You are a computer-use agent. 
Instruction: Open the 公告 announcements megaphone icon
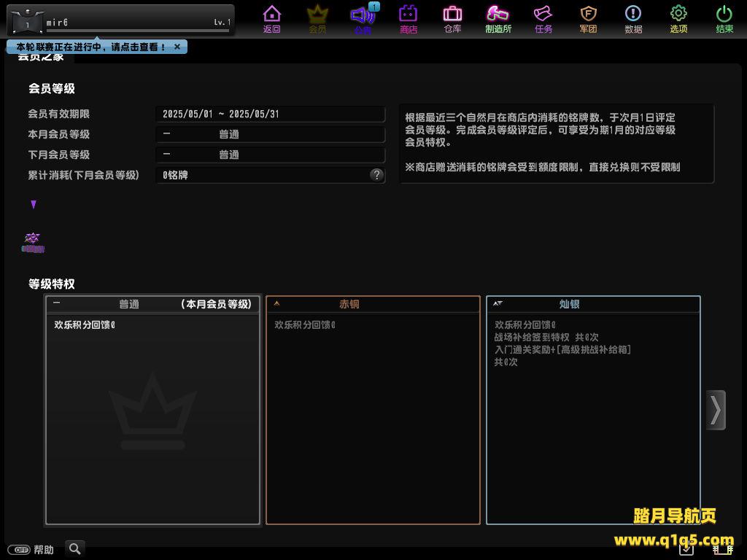363,18
